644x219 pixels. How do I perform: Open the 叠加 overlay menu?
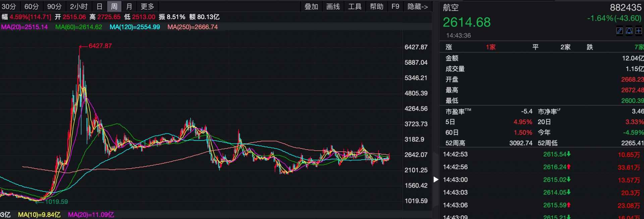point(311,6)
